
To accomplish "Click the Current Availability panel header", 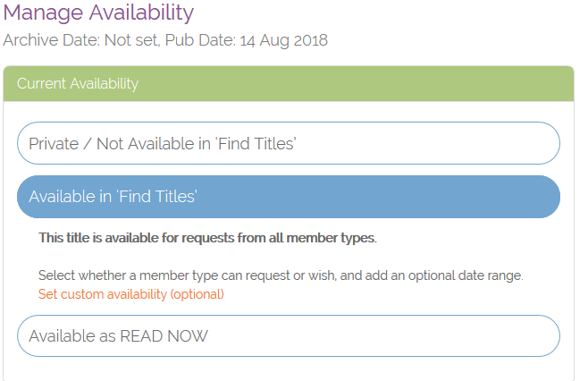I will [x=288, y=84].
